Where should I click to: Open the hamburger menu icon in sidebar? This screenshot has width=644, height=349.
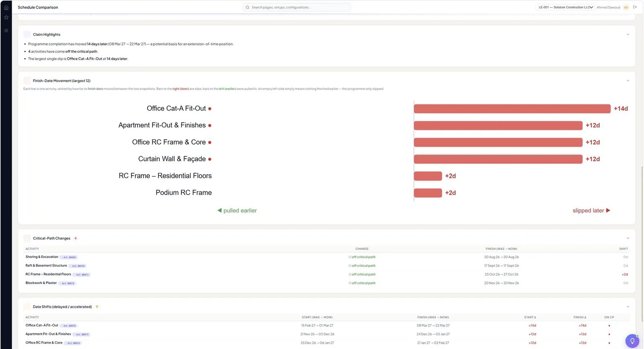[6, 31]
